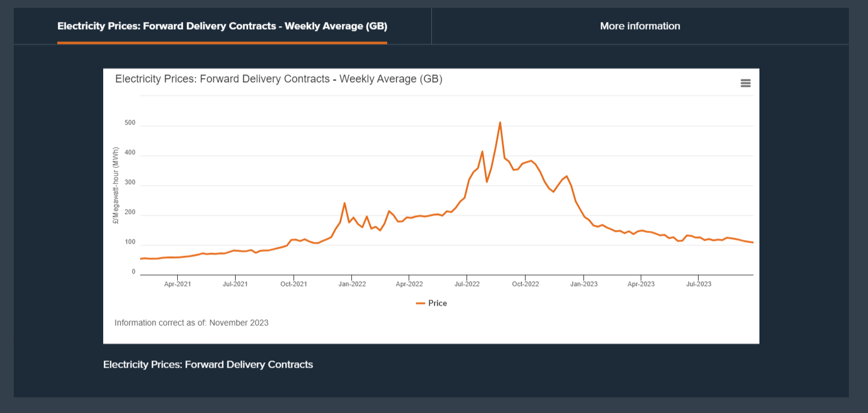Click the price line spike before Jan-2022
Viewport: 868px width, 413px height.
point(344,203)
